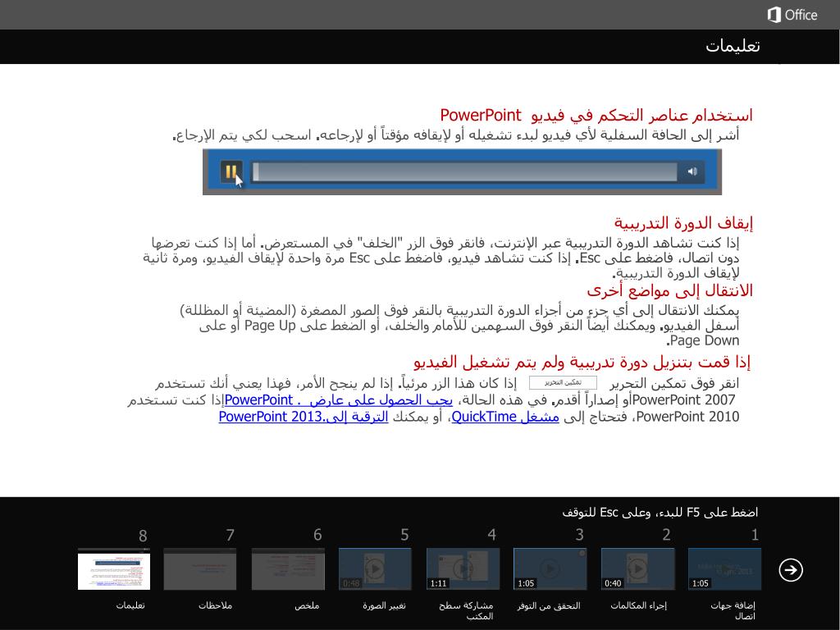Click the next arrow circle icon
Image resolution: width=840 pixels, height=630 pixels.
click(791, 569)
